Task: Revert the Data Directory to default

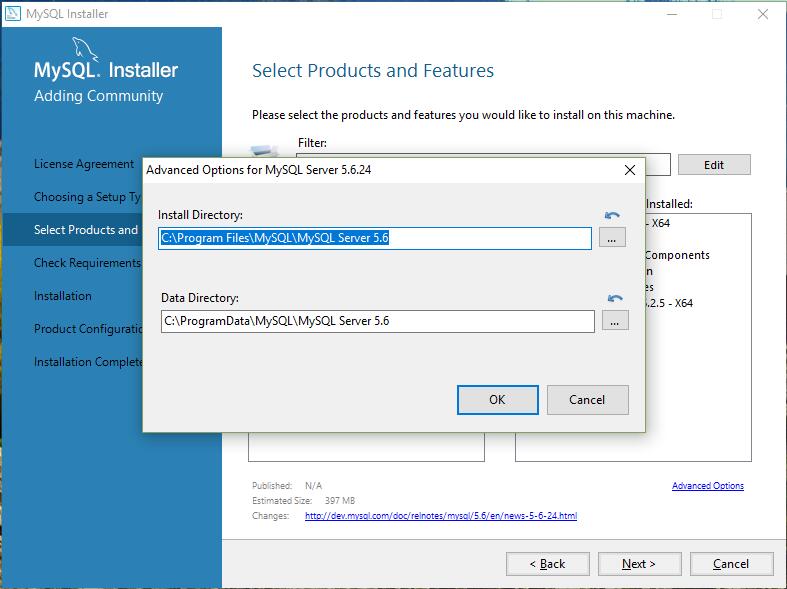Action: [615, 298]
